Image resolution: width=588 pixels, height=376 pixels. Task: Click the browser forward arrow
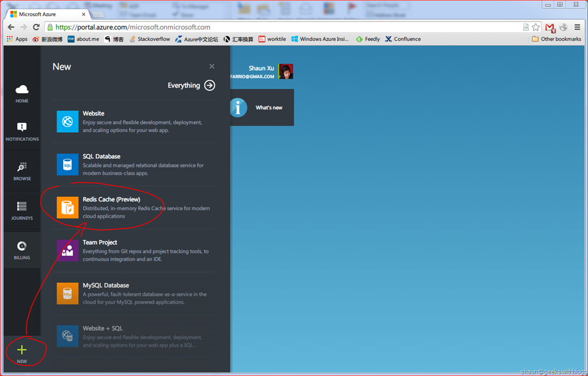coord(23,27)
